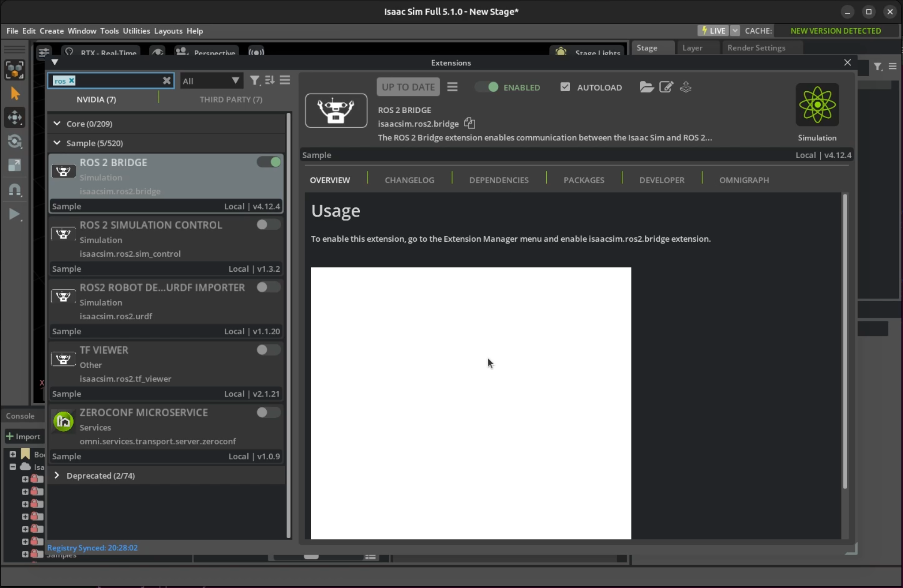Switch to the CHANGELOG tab
Image resolution: width=903 pixels, height=588 pixels.
(409, 180)
